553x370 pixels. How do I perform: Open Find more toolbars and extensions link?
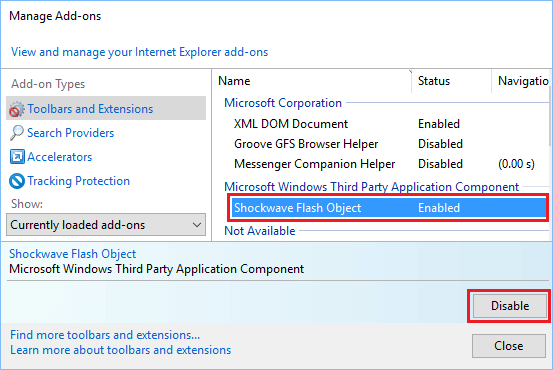point(105,335)
